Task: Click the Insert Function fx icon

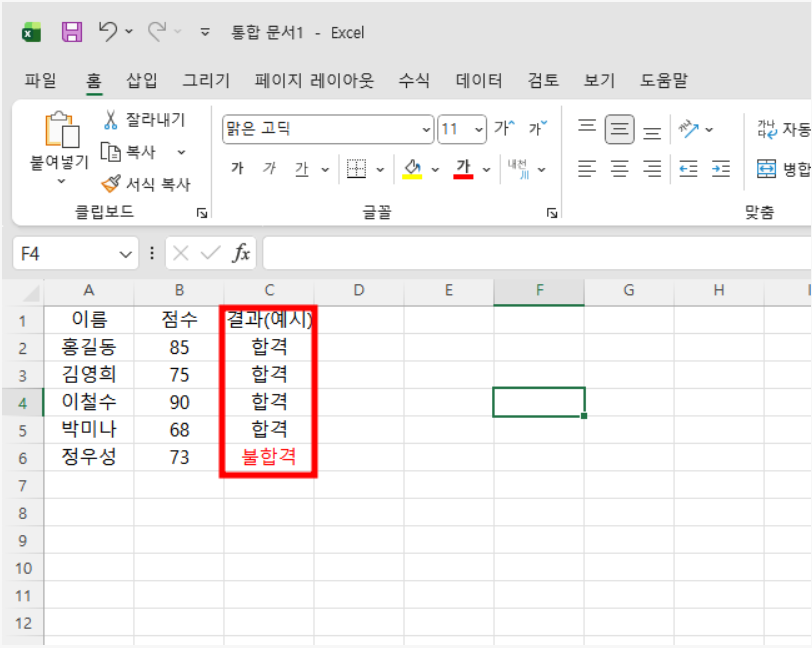Action: 241,253
